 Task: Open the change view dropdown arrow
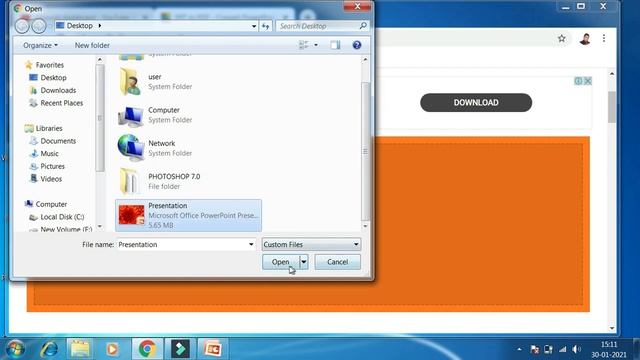[x=316, y=45]
